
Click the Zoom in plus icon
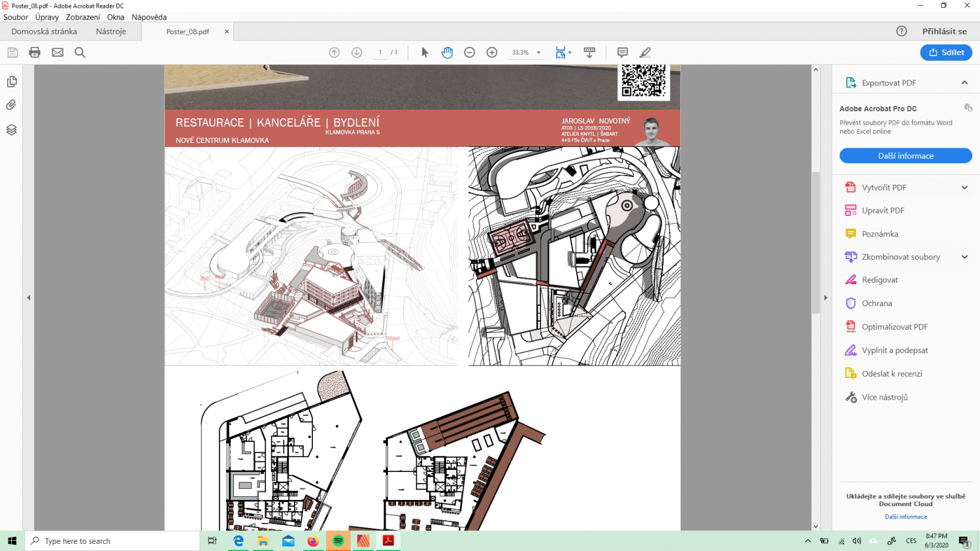[492, 52]
